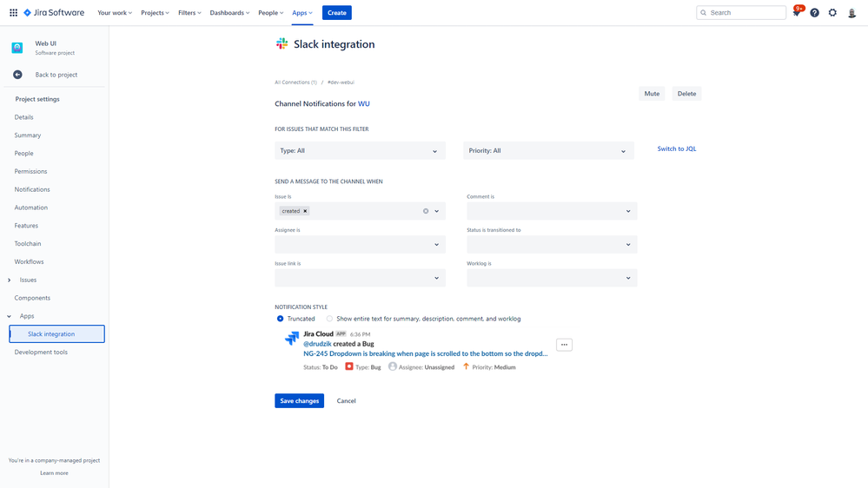
Task: Clear all values in Issue is field
Action: pyautogui.click(x=426, y=211)
